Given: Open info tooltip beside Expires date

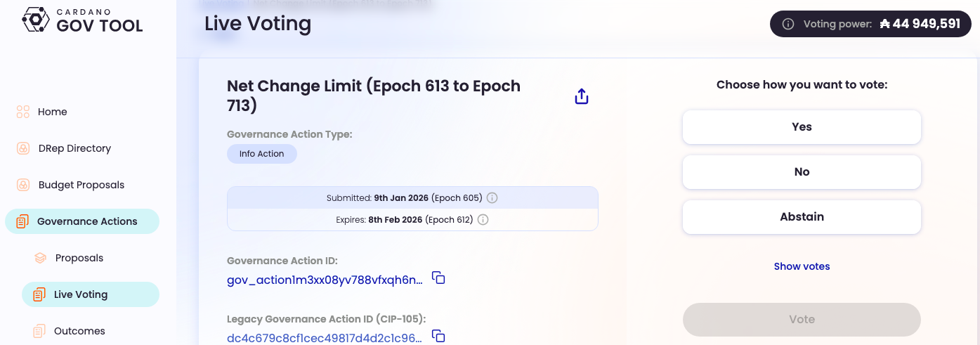Looking at the screenshot, I should pos(483,219).
